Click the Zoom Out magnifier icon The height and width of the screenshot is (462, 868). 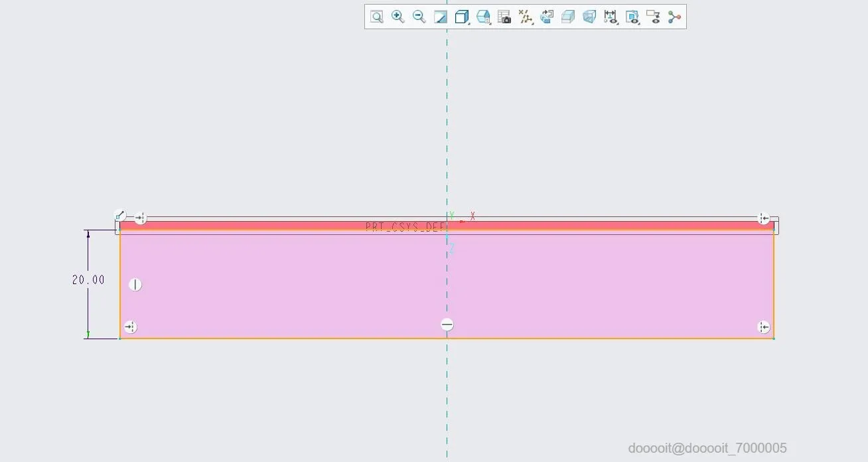tap(419, 17)
